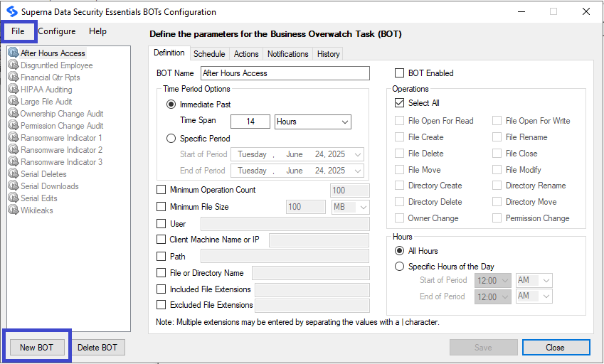This screenshot has height=364, width=604.
Task: Select the Definition tab
Action: tap(169, 53)
